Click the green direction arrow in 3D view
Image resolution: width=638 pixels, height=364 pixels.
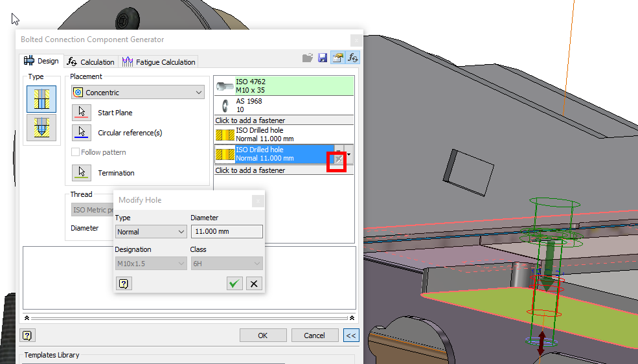pos(548,265)
